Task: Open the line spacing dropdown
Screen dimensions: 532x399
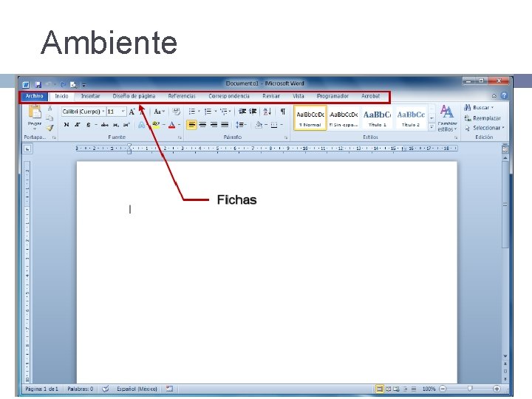Action: pos(241,125)
